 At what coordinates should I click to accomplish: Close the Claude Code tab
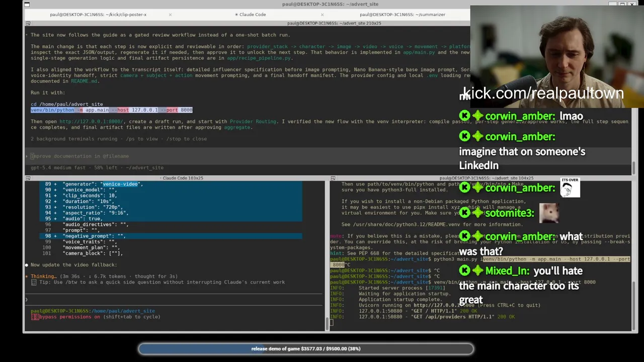click(x=323, y=15)
